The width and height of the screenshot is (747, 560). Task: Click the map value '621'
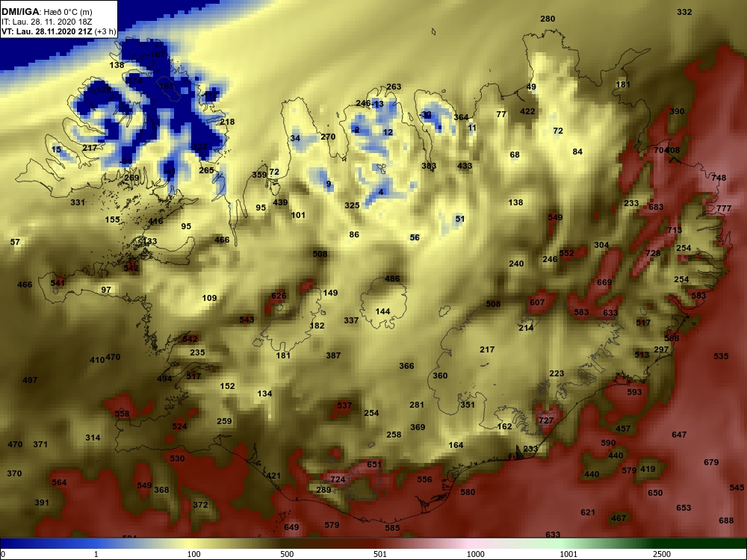pyautogui.click(x=587, y=512)
